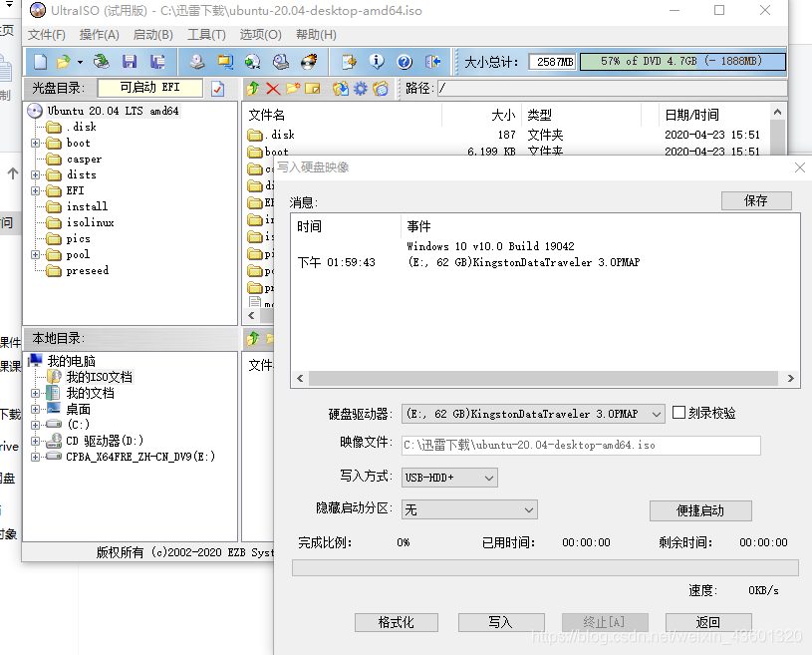Click the Mount to virtual drive icon
Screen dimensions: 812x655
(x=281, y=62)
